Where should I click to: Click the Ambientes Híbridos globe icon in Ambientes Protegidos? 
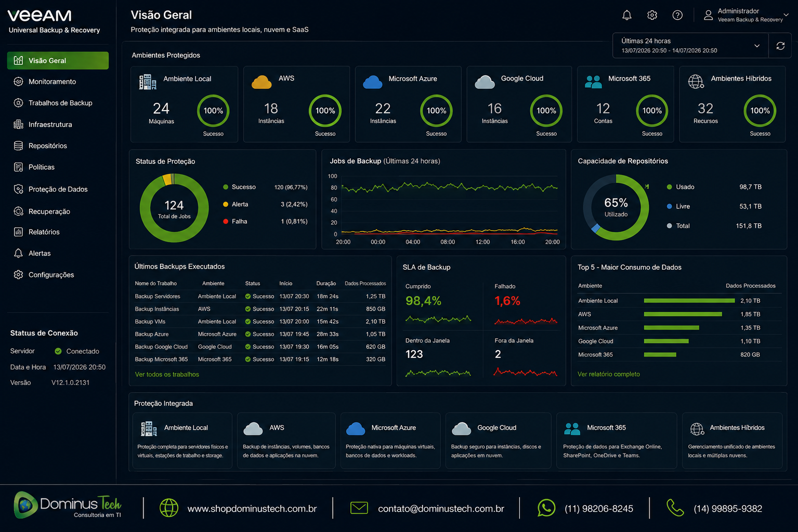pyautogui.click(x=696, y=82)
